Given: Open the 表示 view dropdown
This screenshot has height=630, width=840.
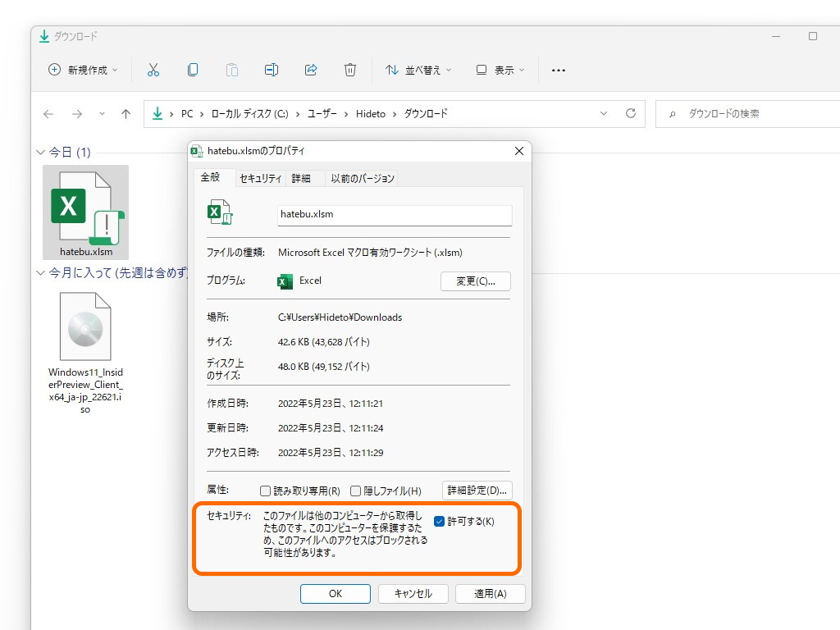Looking at the screenshot, I should pyautogui.click(x=500, y=70).
